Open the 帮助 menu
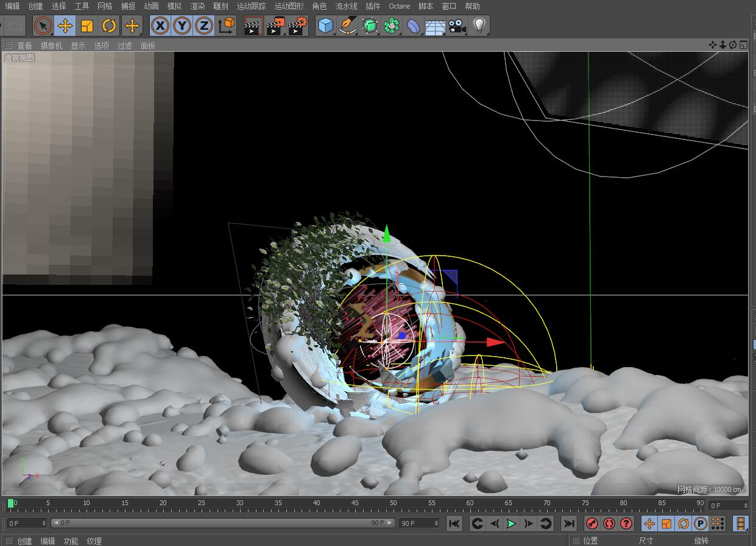This screenshot has height=546, width=756. point(472,6)
